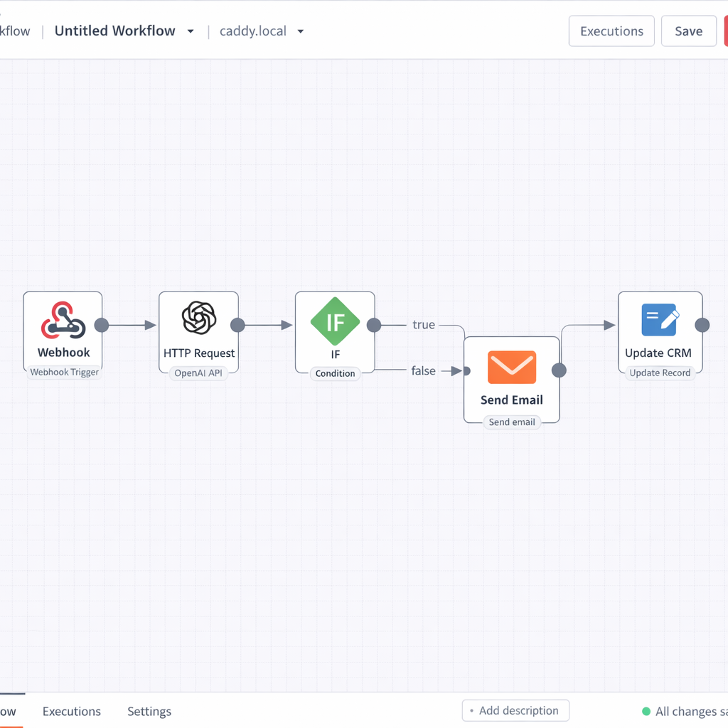
Task: Open Executions from the top toolbar
Action: 611,31
